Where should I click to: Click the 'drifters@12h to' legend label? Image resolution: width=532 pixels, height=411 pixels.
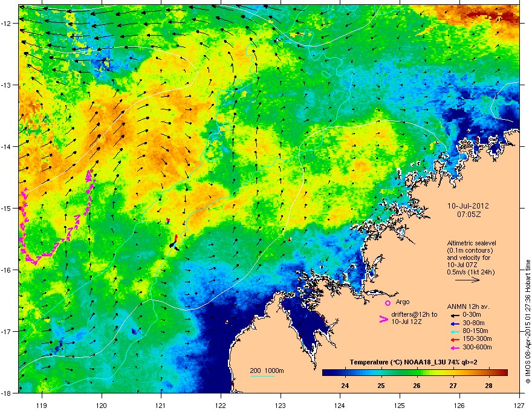pos(414,315)
